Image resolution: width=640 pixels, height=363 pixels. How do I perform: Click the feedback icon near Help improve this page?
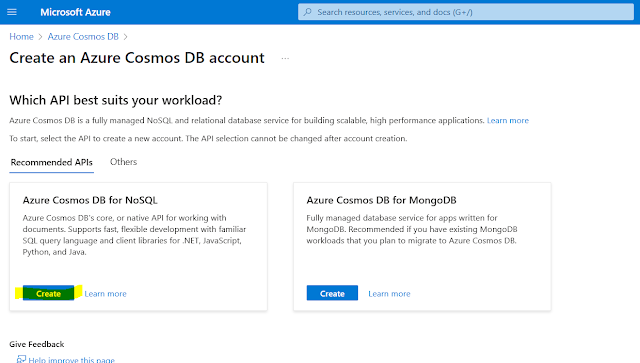point(21,359)
